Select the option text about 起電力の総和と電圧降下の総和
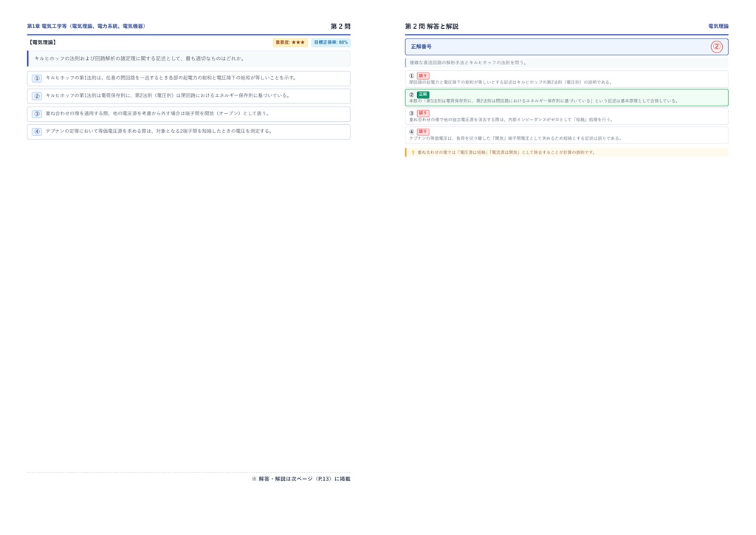The height and width of the screenshot is (535, 756). tap(171, 78)
